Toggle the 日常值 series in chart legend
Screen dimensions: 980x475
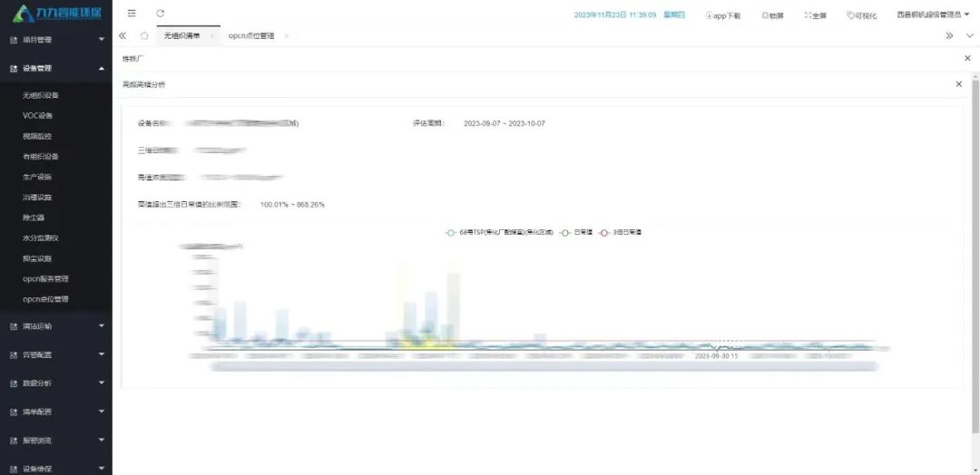(x=577, y=233)
